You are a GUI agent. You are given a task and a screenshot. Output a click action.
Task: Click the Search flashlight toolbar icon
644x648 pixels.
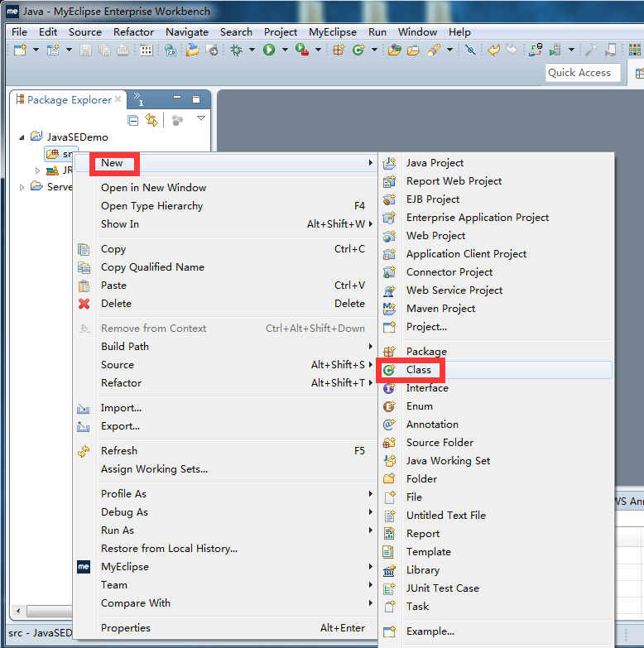434,50
